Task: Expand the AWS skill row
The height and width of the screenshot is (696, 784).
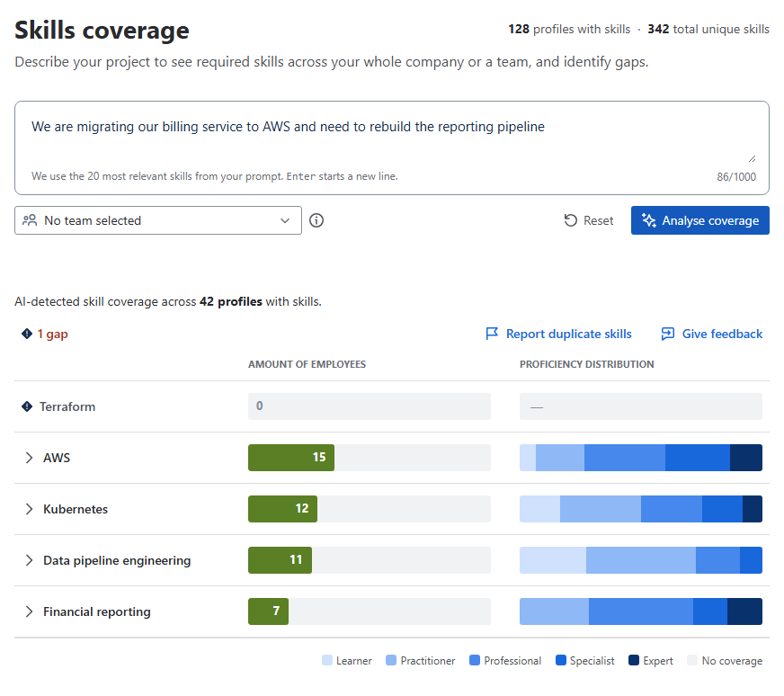Action: point(29,458)
